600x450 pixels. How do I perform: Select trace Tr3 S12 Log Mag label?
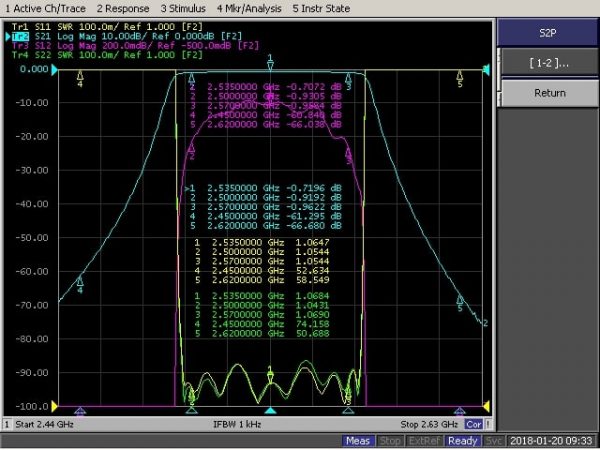pos(135,46)
